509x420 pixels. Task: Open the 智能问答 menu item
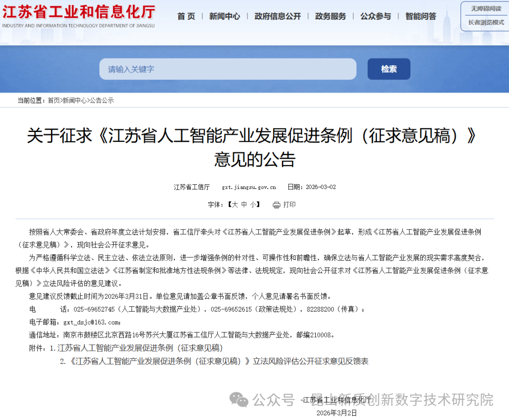pyautogui.click(x=420, y=16)
